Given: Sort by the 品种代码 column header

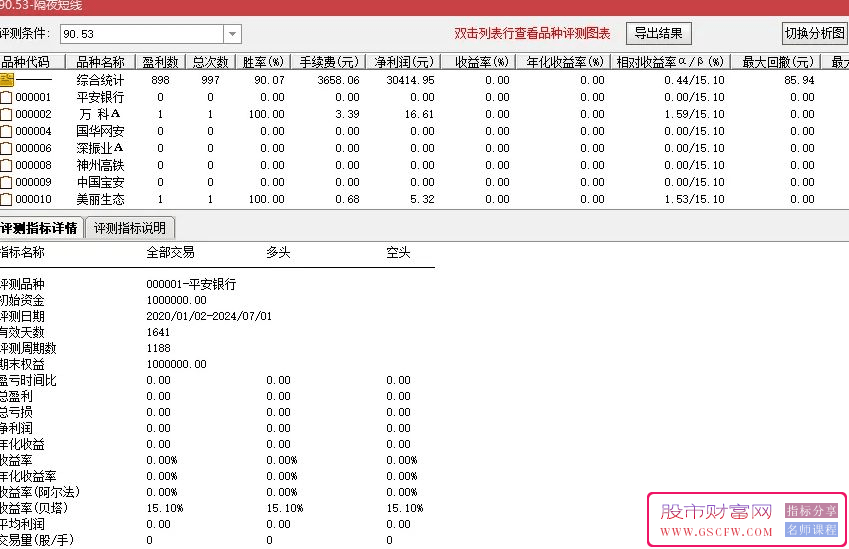Looking at the screenshot, I should pos(32,62).
